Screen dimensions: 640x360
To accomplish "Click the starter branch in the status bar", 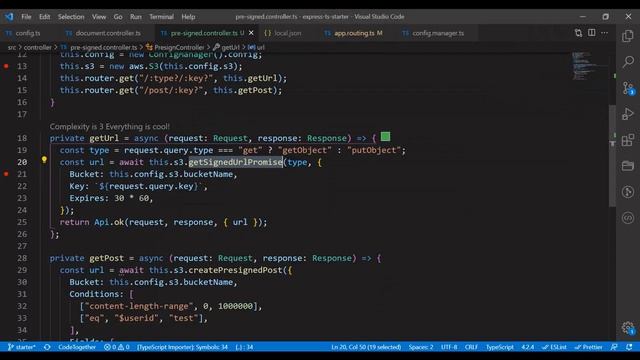I will 21,347.
